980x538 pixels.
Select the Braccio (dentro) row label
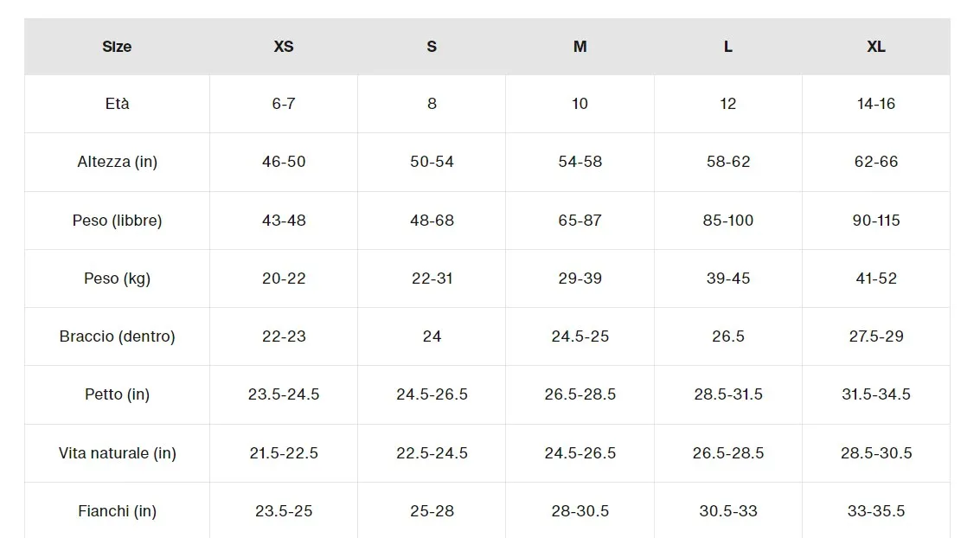[117, 336]
